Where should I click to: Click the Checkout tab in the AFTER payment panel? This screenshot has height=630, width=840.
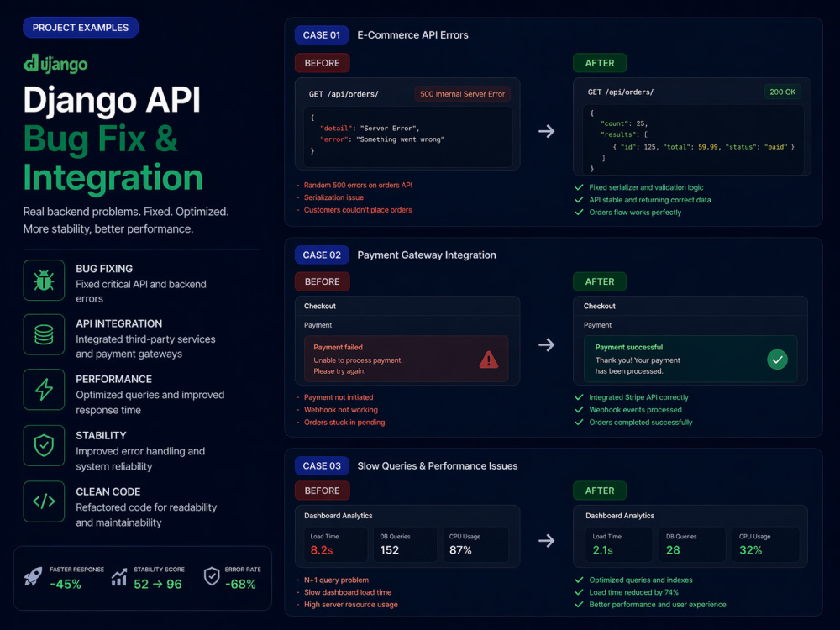(x=600, y=307)
